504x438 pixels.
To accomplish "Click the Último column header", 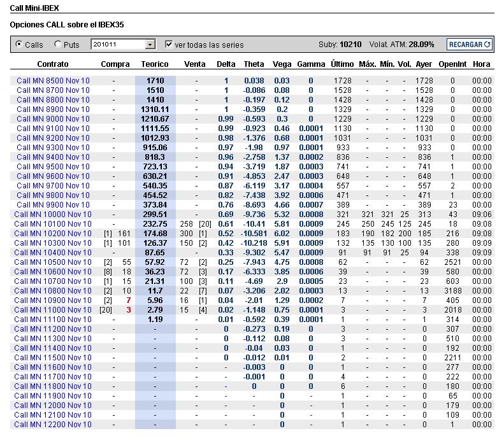I will pyautogui.click(x=342, y=64).
